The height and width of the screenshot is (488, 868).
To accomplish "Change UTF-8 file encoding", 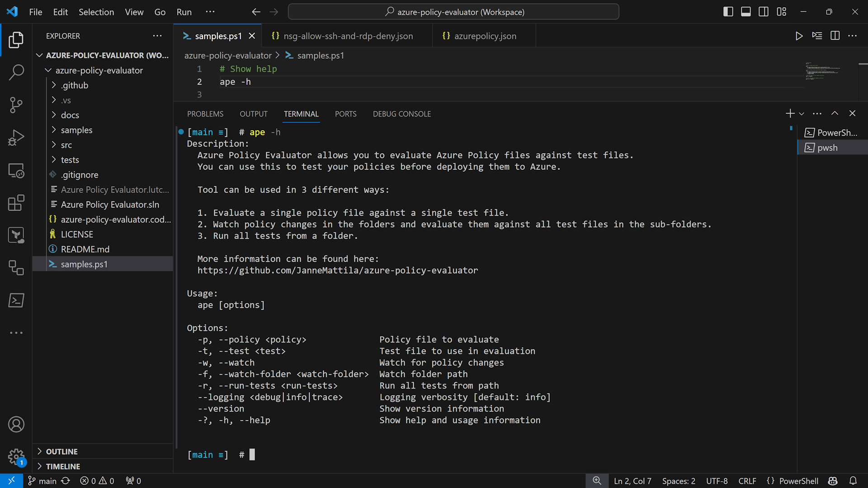I will click(x=717, y=481).
